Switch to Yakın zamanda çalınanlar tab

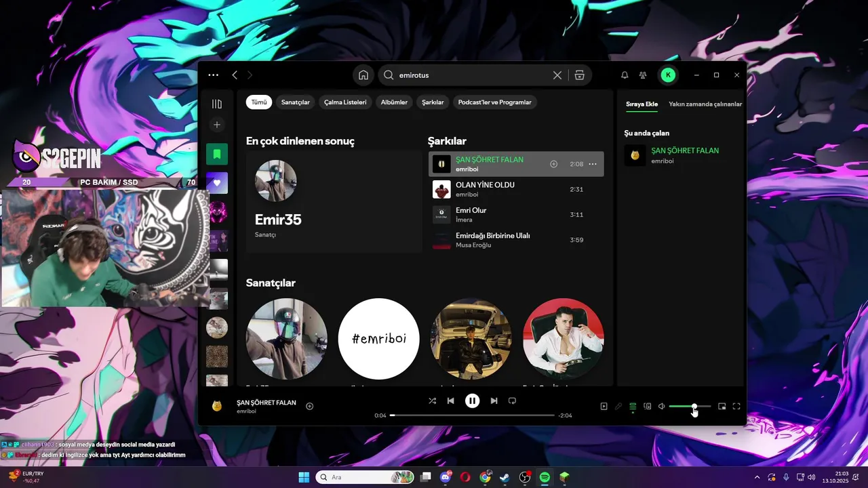tap(705, 104)
